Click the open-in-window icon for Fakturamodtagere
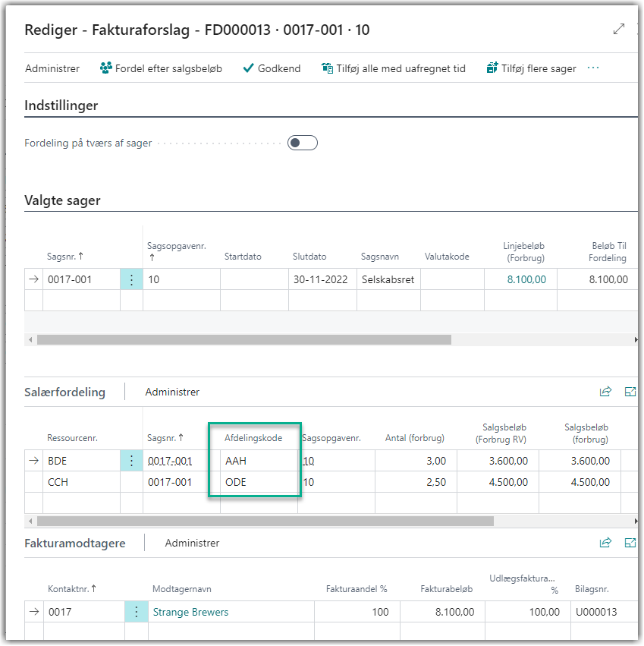644x646 pixels. [630, 543]
